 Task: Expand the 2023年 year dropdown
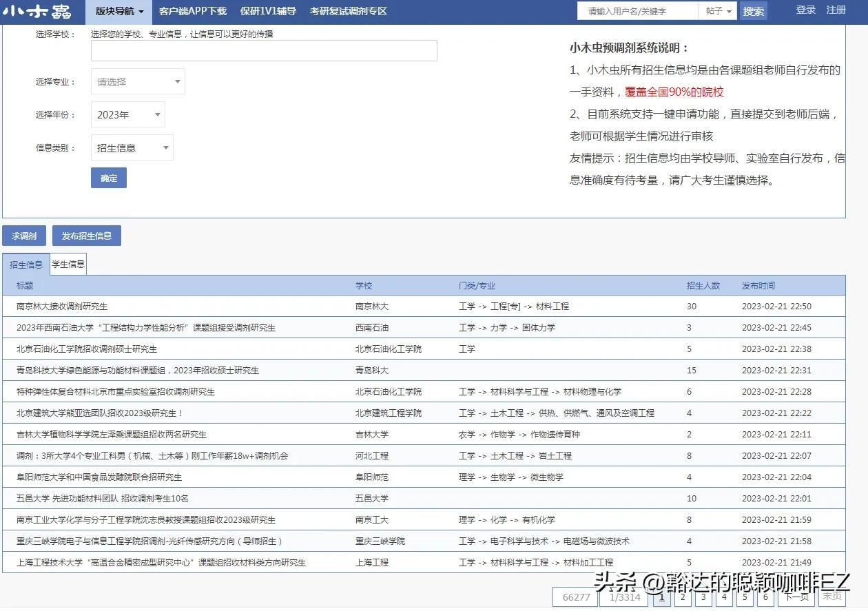point(128,114)
